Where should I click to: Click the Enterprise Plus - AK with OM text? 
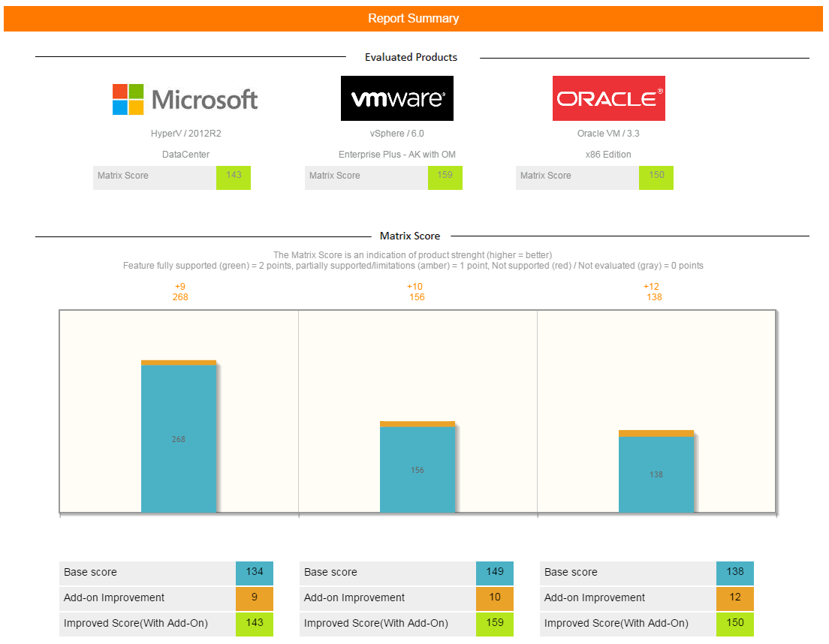click(397, 155)
